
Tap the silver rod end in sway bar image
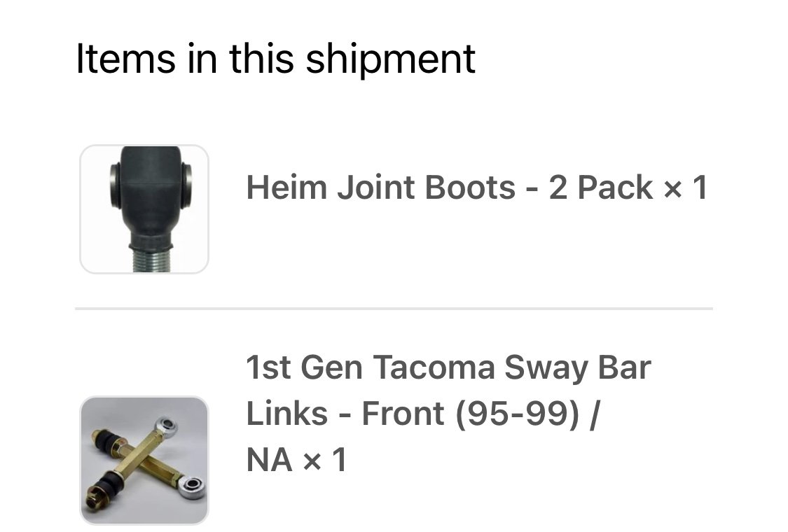193,486
